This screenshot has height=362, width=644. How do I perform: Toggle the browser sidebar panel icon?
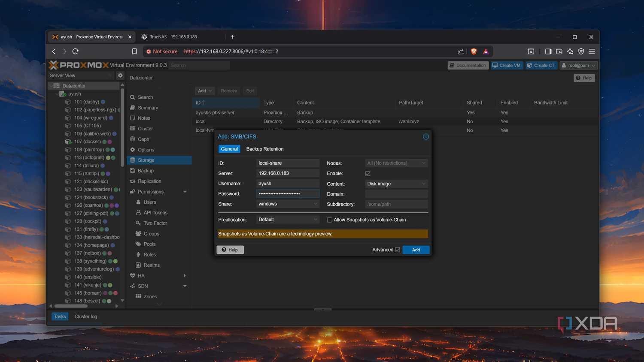point(548,51)
